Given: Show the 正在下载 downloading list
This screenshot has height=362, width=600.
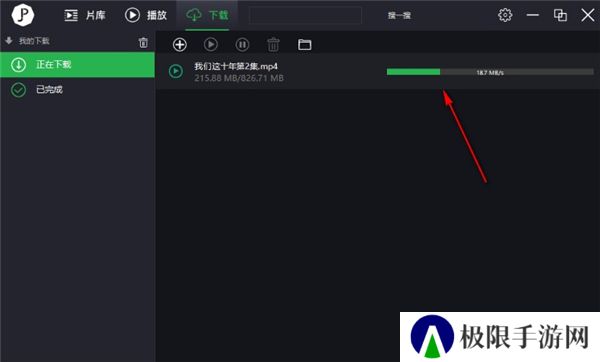Looking at the screenshot, I should coord(77,65).
